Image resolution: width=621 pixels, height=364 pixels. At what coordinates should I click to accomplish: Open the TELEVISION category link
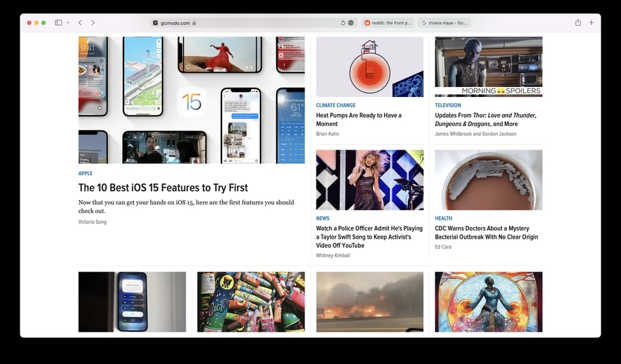448,105
